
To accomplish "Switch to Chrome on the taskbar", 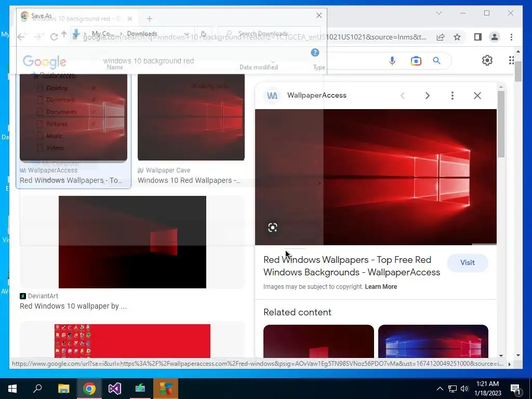I will pyautogui.click(x=89, y=388).
